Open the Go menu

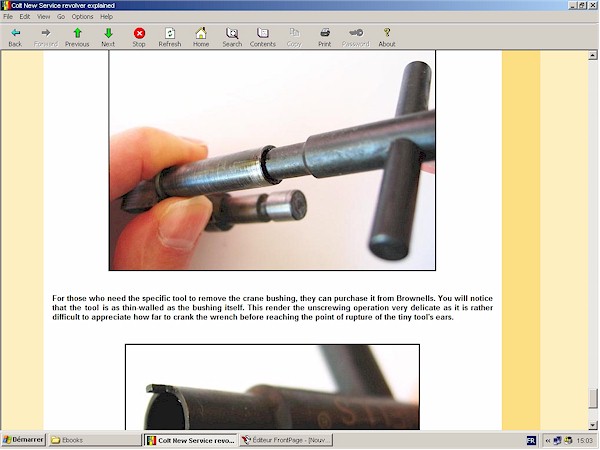[61, 16]
